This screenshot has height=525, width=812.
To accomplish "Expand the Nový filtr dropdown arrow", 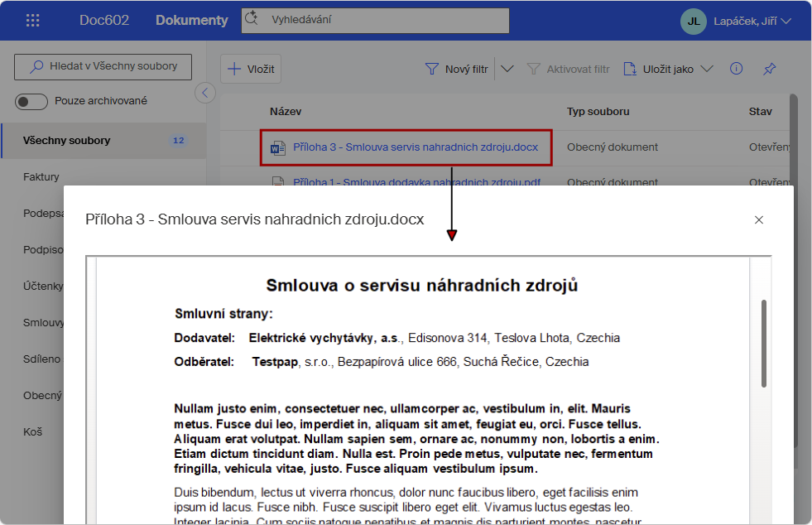I will coord(507,69).
